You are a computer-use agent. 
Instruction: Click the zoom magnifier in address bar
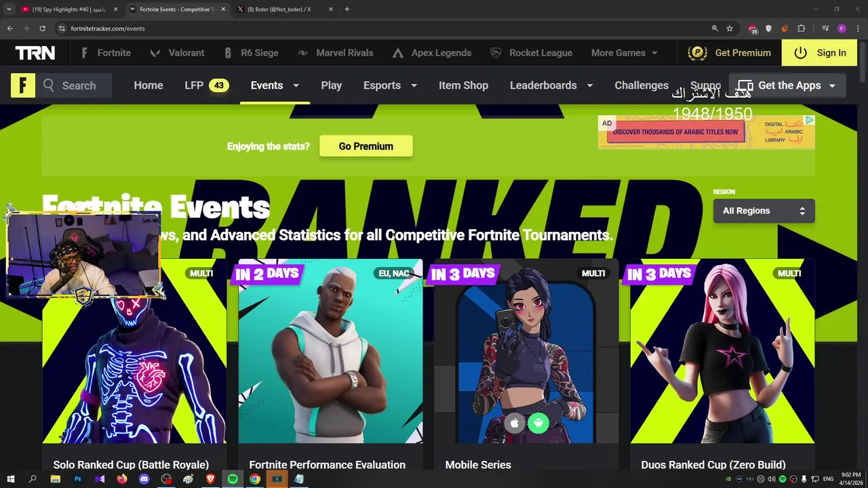click(x=715, y=28)
